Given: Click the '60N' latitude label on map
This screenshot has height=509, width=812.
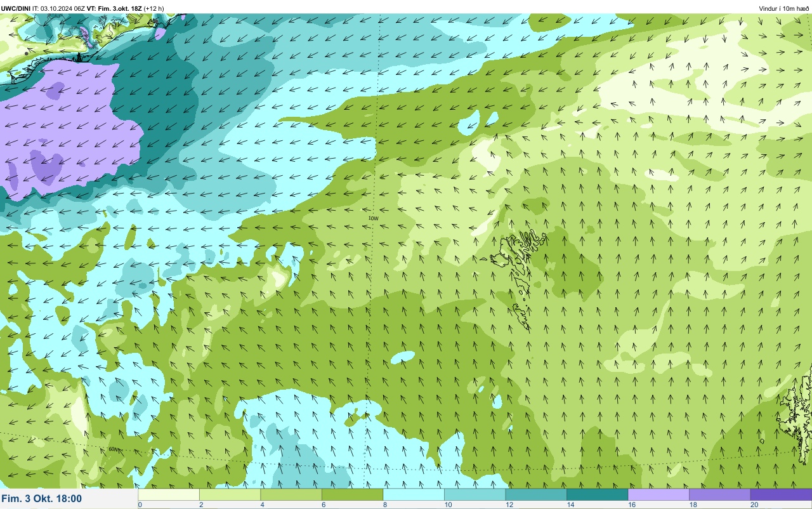Looking at the screenshot, I should [113, 449].
